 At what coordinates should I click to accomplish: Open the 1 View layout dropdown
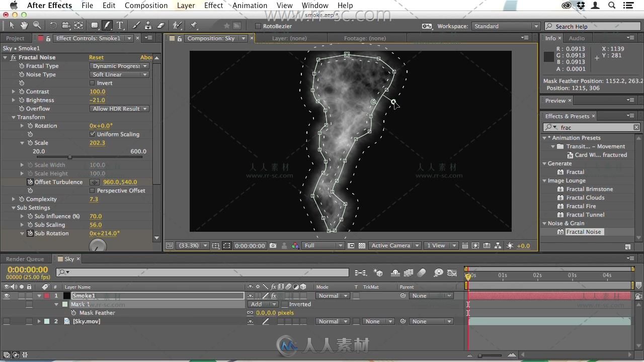tap(441, 245)
